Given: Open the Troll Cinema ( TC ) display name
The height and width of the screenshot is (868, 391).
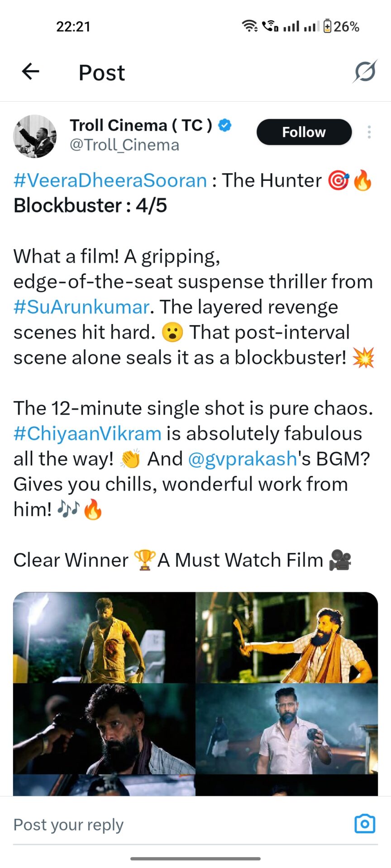Looking at the screenshot, I should [141, 125].
